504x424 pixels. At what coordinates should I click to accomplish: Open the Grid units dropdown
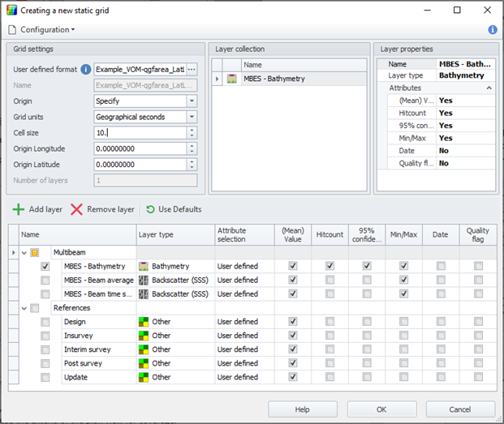coord(192,117)
